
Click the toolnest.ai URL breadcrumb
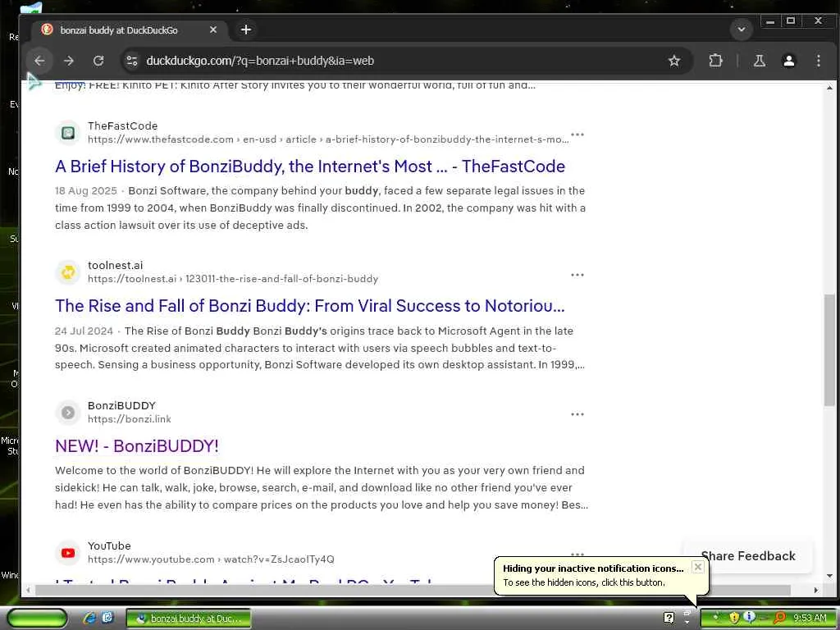point(232,279)
